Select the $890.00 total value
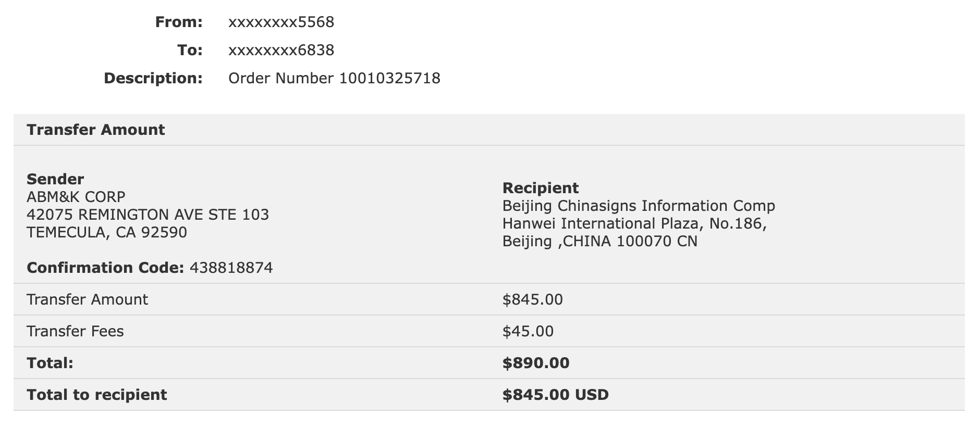The image size is (980, 428). point(536,363)
